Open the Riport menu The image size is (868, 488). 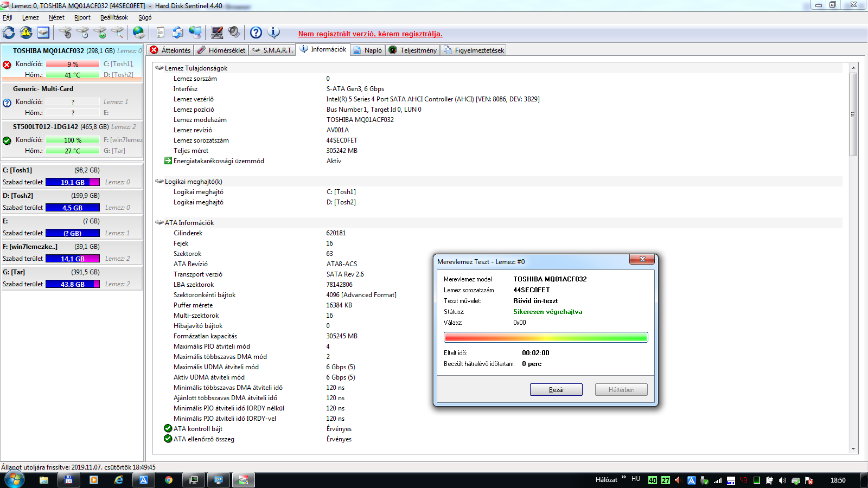coord(82,17)
